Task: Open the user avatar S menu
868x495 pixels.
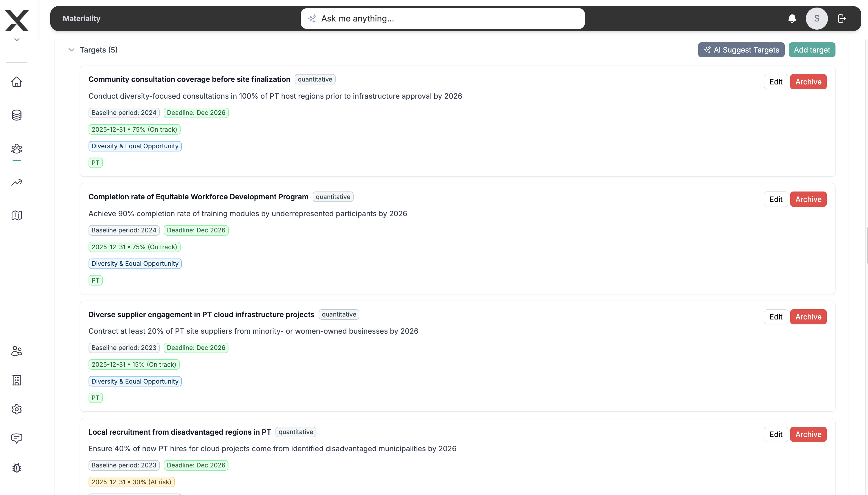Action: coord(816,19)
